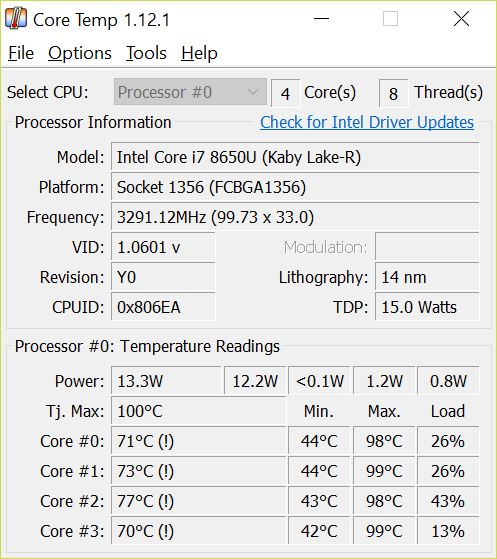The width and height of the screenshot is (497, 559).
Task: Open the Help menu
Action: pyautogui.click(x=199, y=53)
